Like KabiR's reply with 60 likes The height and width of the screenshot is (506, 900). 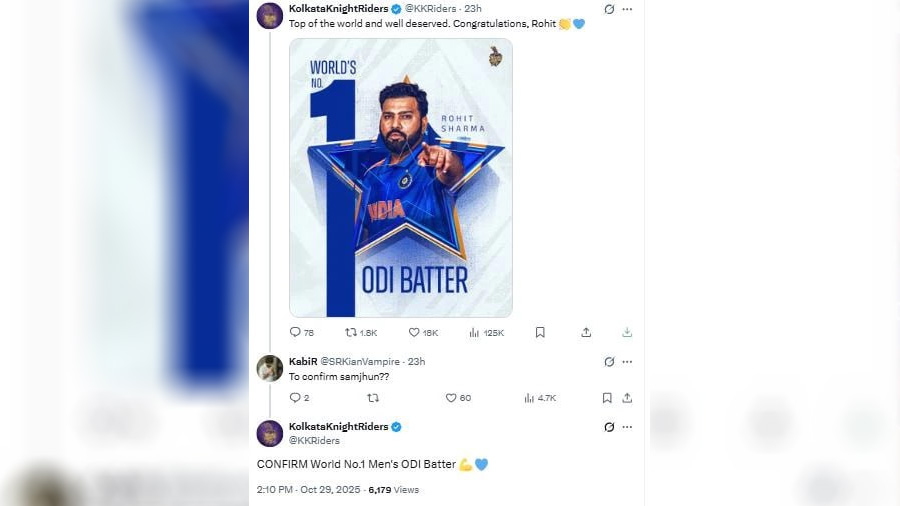[x=451, y=398]
